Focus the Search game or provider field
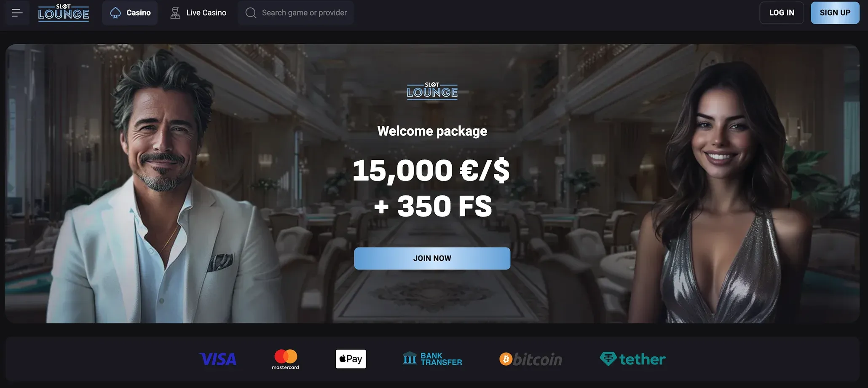The width and height of the screenshot is (868, 388). (296, 13)
